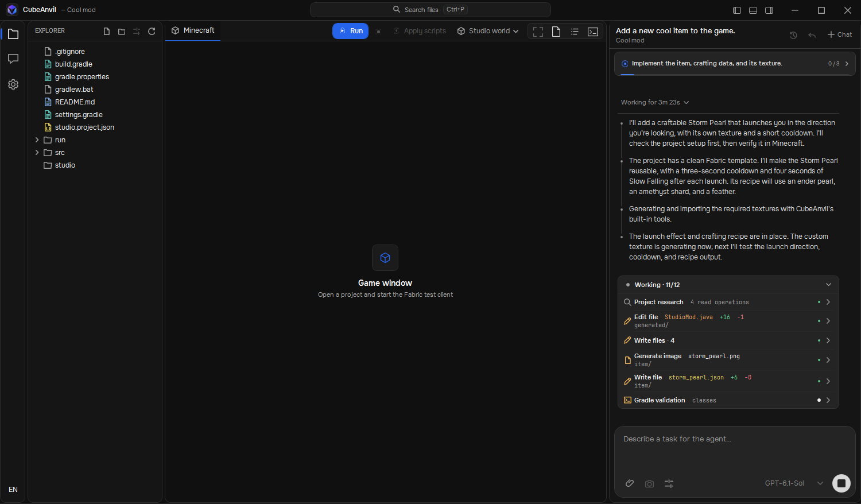Image resolution: width=861 pixels, height=504 pixels.
Task: Select the Minecraft tab
Action: click(193, 30)
